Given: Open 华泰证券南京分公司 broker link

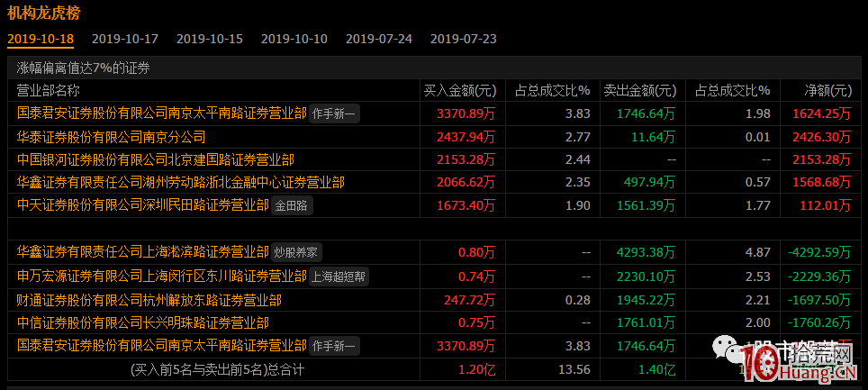Looking at the screenshot, I should point(112,137).
